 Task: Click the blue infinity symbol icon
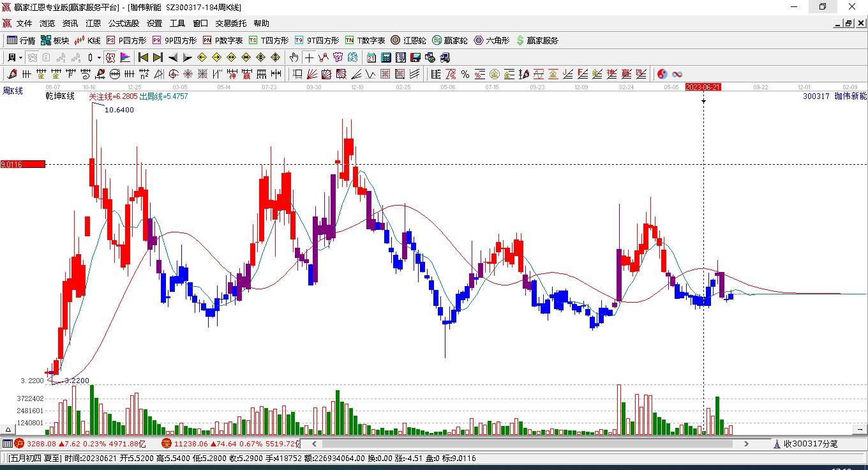click(677, 74)
